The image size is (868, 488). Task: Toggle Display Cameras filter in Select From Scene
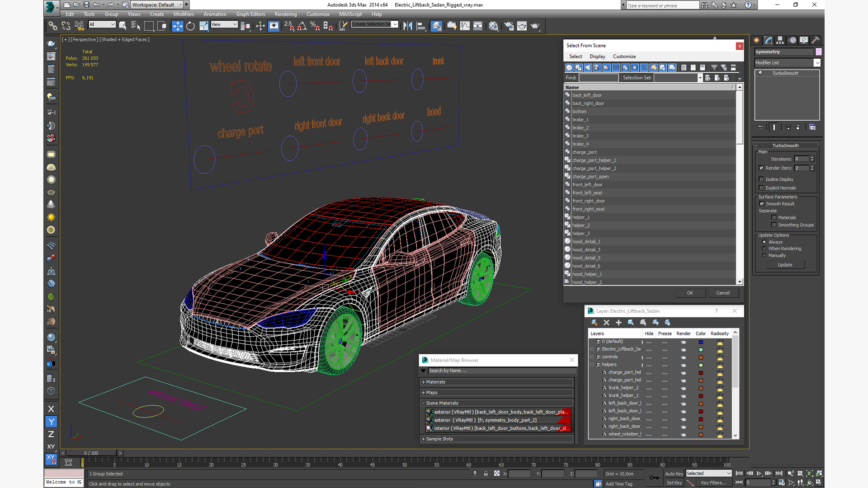tap(597, 67)
